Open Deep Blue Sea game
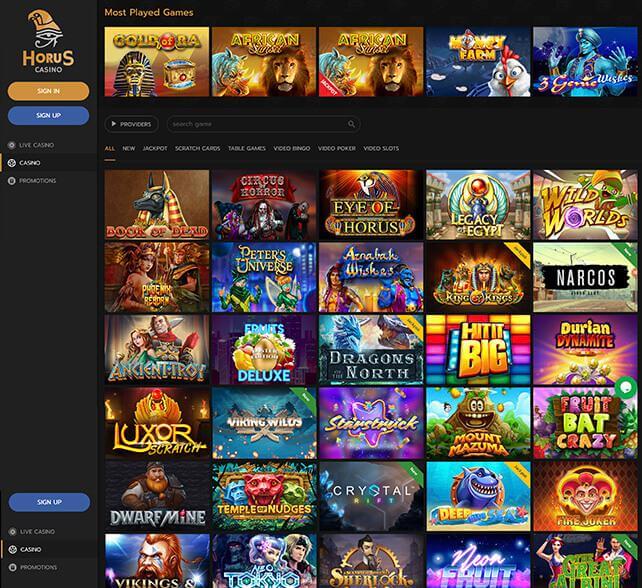The image size is (642, 588). 478,496
